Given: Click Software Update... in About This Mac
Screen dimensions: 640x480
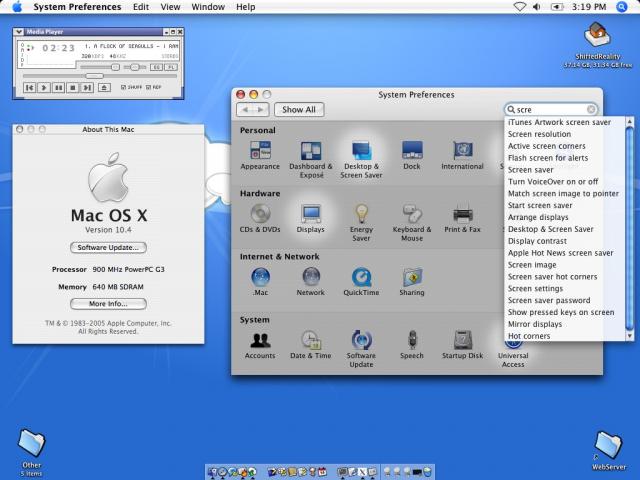Looking at the screenshot, I should coord(108,248).
